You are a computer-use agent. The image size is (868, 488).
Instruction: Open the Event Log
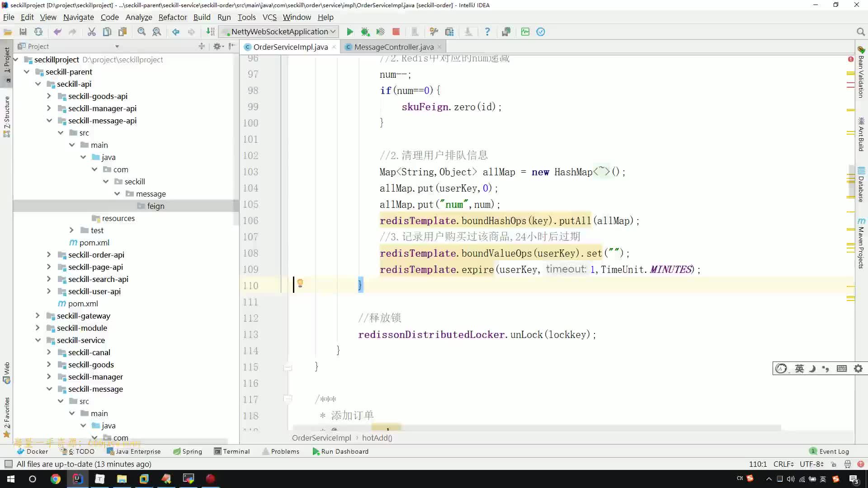point(829,451)
